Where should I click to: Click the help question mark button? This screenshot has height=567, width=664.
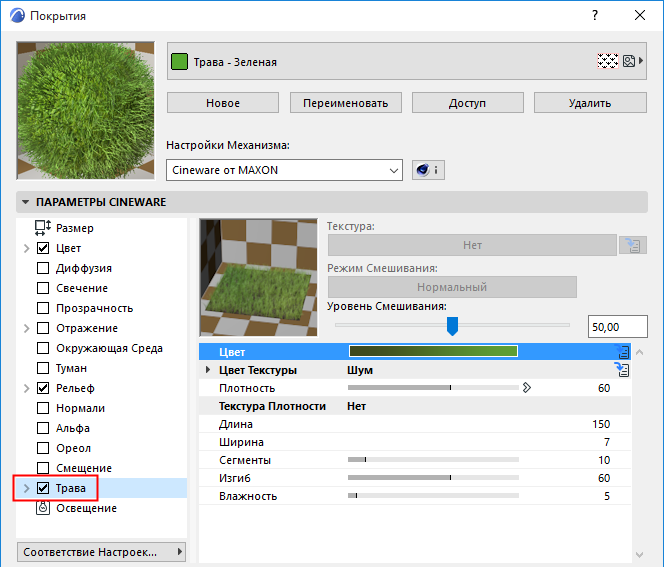pyautogui.click(x=595, y=15)
